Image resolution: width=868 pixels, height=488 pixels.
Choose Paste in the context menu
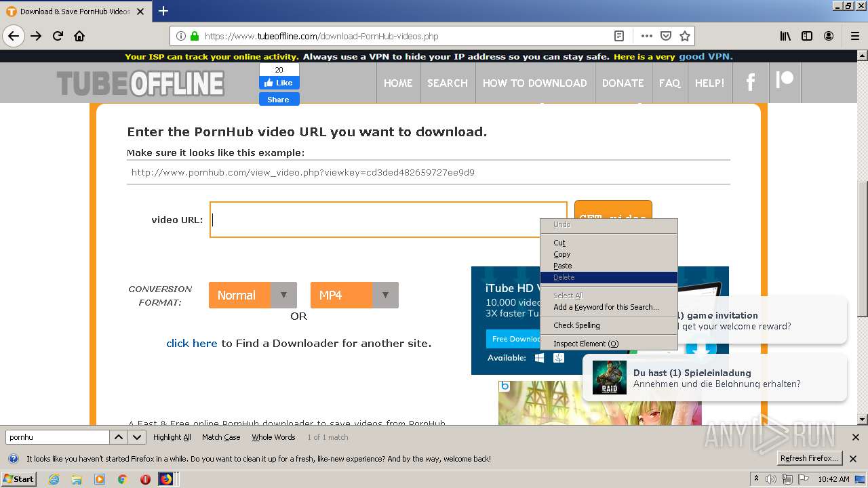[609, 266]
